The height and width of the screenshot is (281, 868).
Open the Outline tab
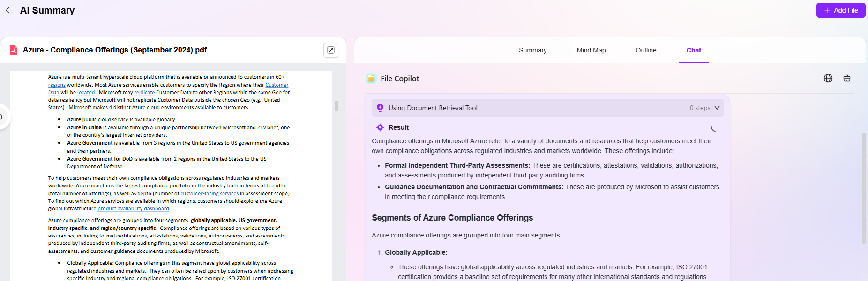pyautogui.click(x=646, y=50)
